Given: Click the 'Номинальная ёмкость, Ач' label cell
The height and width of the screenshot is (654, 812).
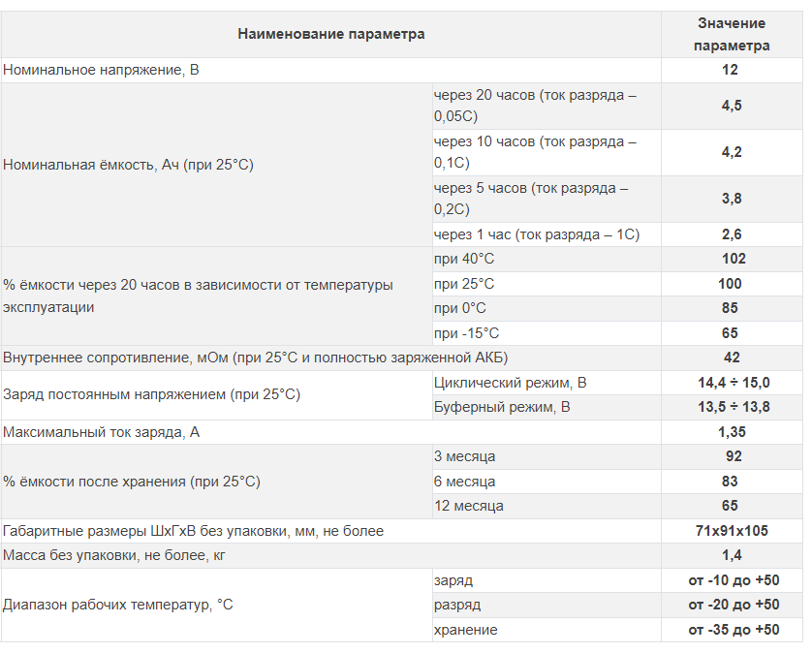Looking at the screenshot, I should (128, 165).
